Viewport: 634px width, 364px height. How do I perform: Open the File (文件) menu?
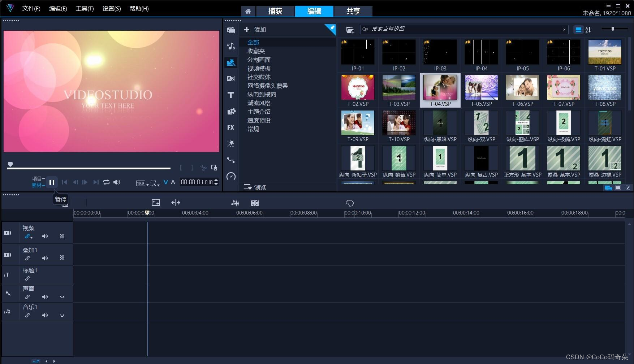[31, 9]
